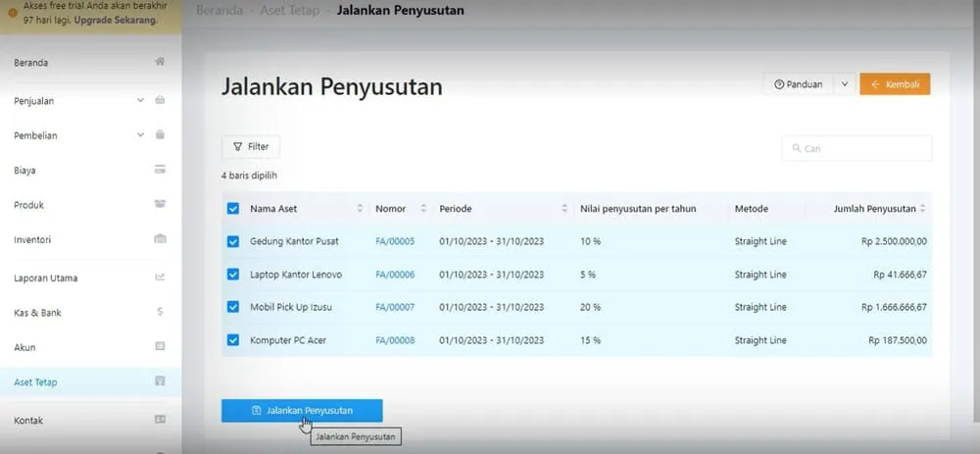Image resolution: width=980 pixels, height=454 pixels.
Task: Click the Rp 2.500.000,00 amount cell
Action: pyautogui.click(x=894, y=241)
